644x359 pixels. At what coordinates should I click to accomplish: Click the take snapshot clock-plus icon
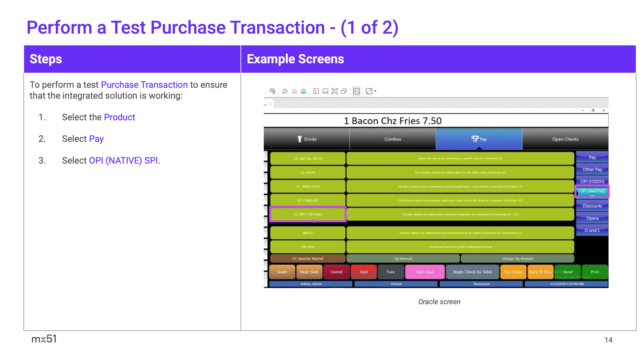tap(285, 91)
